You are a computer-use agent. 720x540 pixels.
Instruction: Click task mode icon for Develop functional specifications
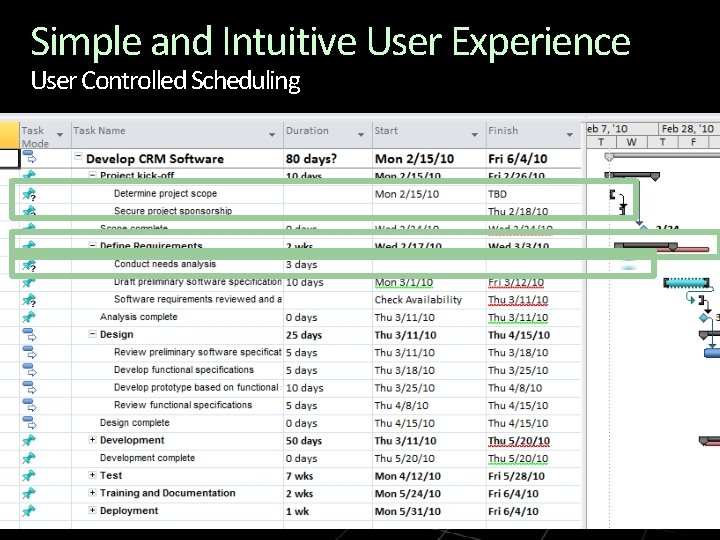tap(29, 370)
